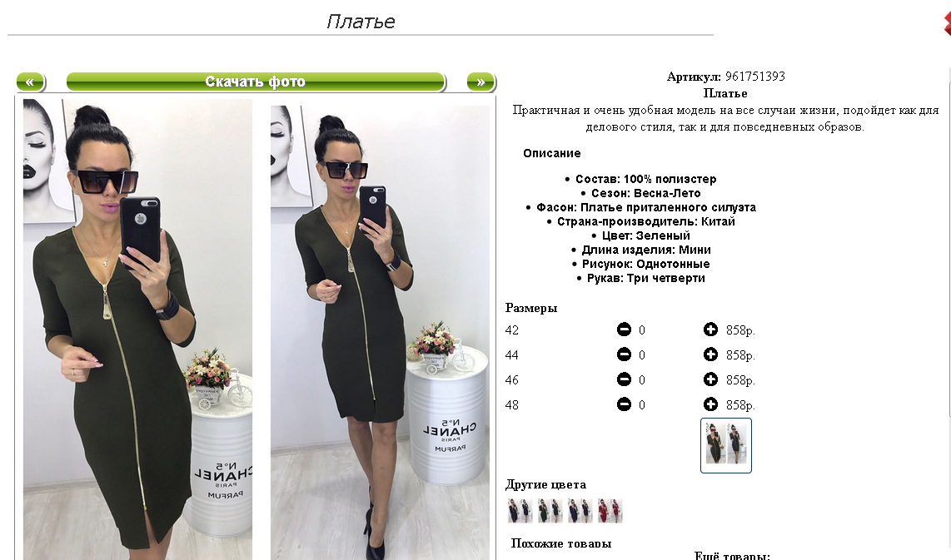Increase quantity for size 48
Viewport: 951px width, 560px height.
[x=710, y=404]
